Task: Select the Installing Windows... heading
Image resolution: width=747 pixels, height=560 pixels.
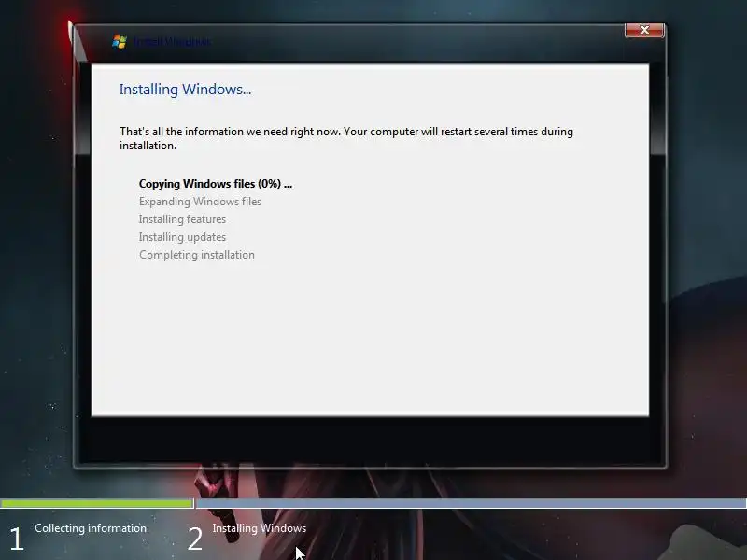Action: [x=185, y=89]
